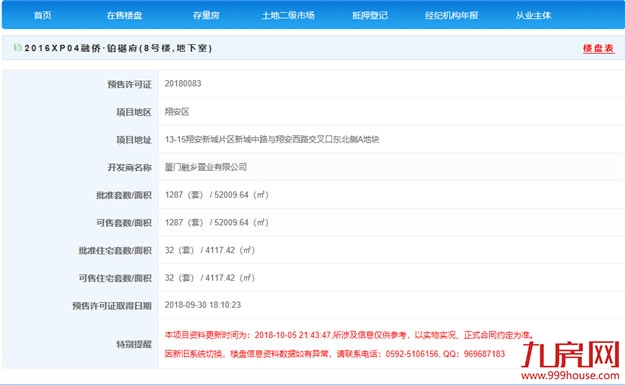Click the 开发商名称 label
The height and width of the screenshot is (385, 625).
coord(130,167)
